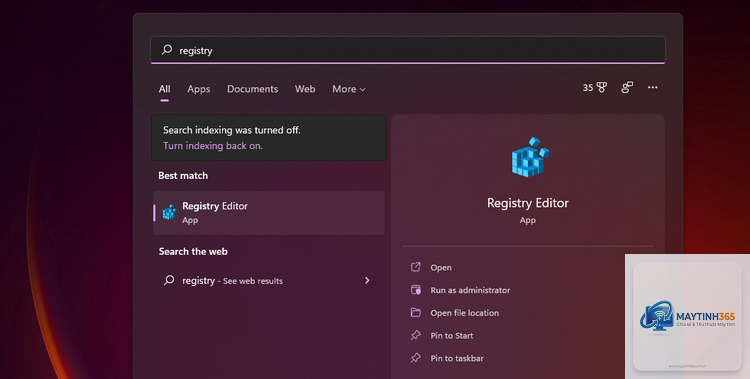750x379 pixels.
Task: Switch to the Documents tab
Action: [x=253, y=89]
